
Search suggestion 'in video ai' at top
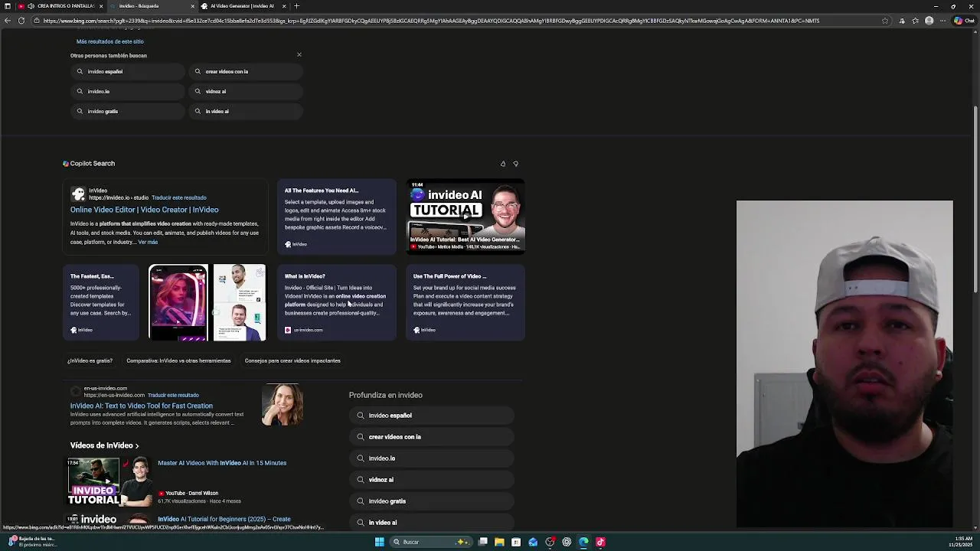247,111
